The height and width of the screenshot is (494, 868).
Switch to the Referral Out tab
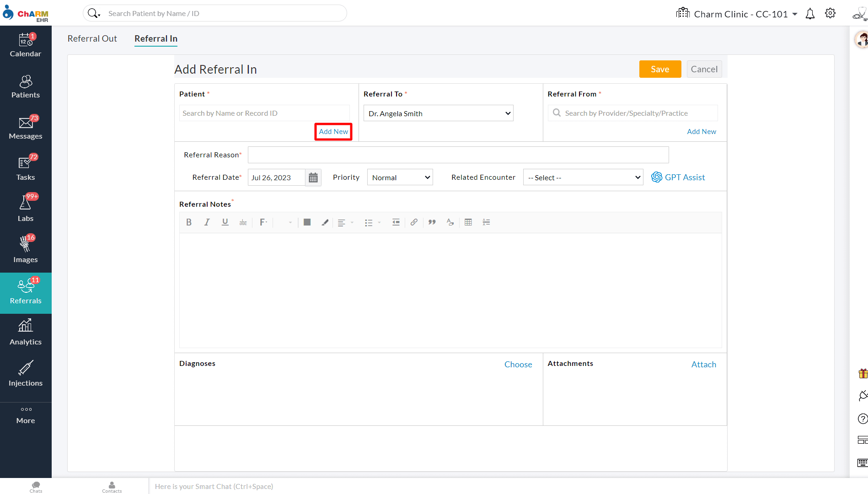click(x=92, y=38)
